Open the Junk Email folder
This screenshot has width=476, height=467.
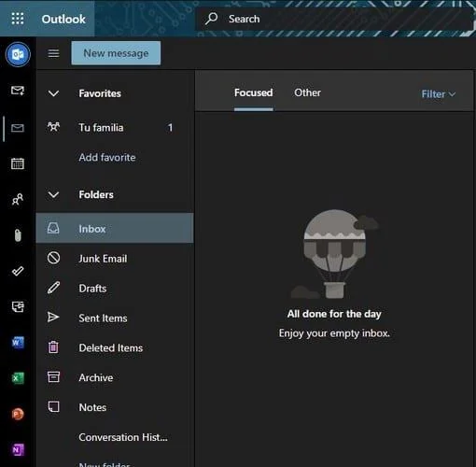pyautogui.click(x=115, y=259)
